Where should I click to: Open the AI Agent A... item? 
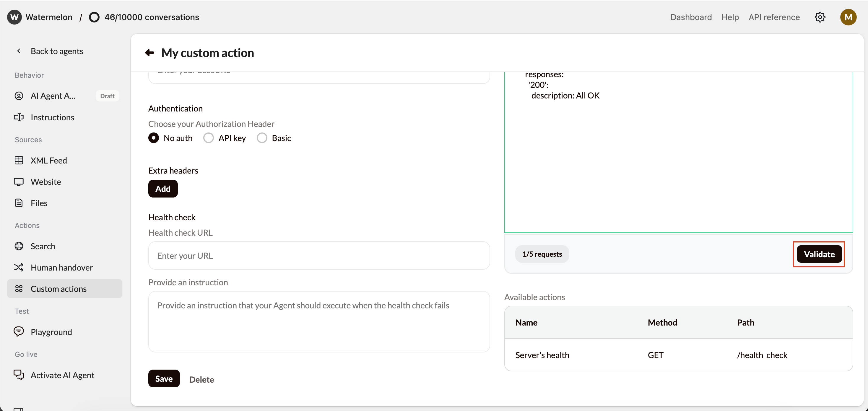point(53,96)
